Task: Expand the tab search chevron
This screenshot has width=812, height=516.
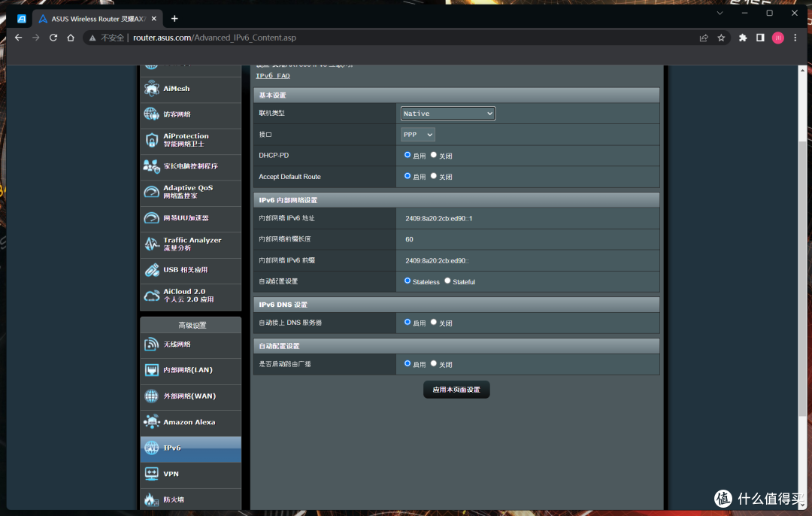Action: coord(720,14)
